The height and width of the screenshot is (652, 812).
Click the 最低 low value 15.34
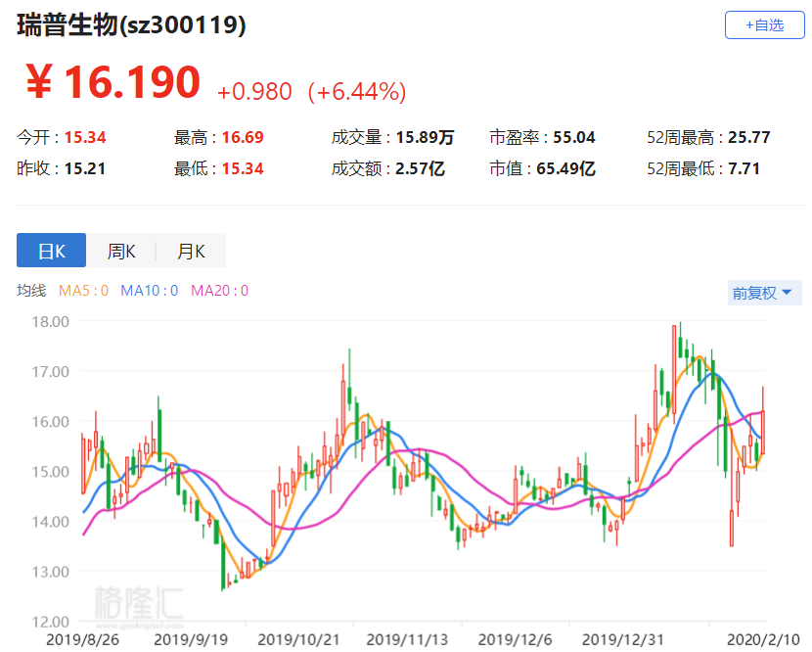[243, 168]
